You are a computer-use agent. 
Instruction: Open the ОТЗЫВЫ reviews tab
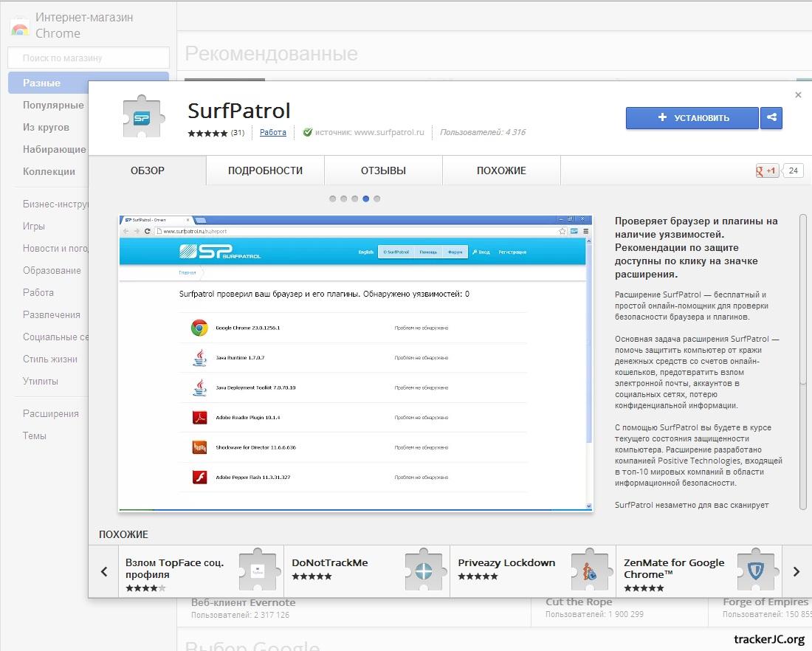[x=383, y=170]
